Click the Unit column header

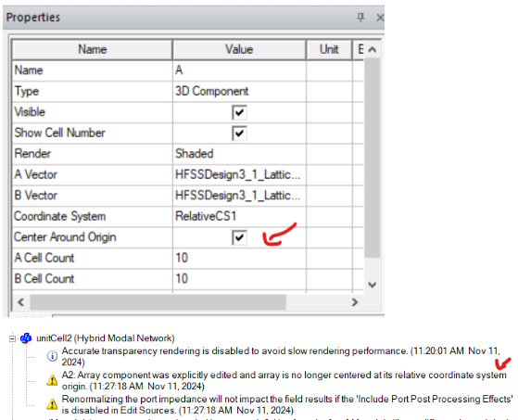tap(329, 49)
